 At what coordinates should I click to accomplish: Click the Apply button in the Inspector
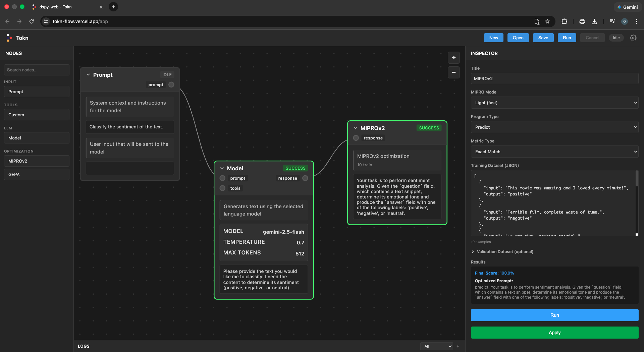click(554, 333)
